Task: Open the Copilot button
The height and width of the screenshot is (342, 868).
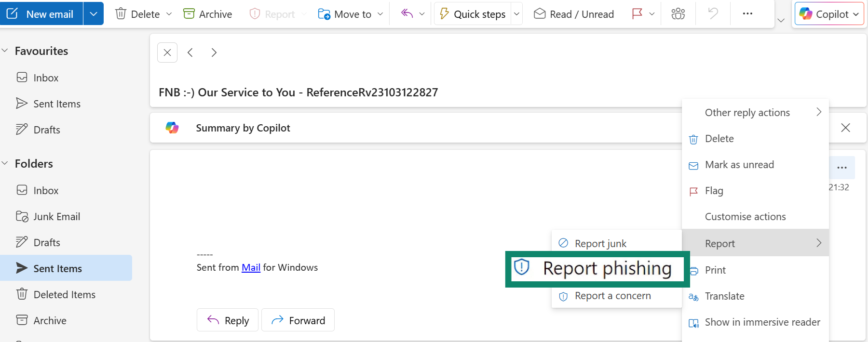Action: pos(828,14)
